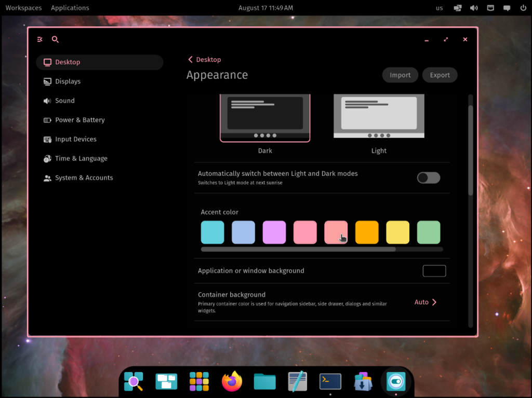
Task: Expand Container background Auto option
Action: click(x=425, y=302)
